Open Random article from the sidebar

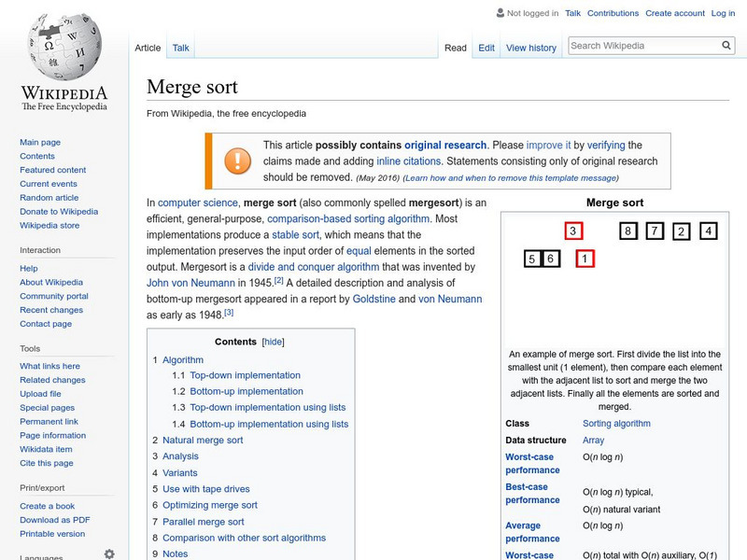coord(51,197)
